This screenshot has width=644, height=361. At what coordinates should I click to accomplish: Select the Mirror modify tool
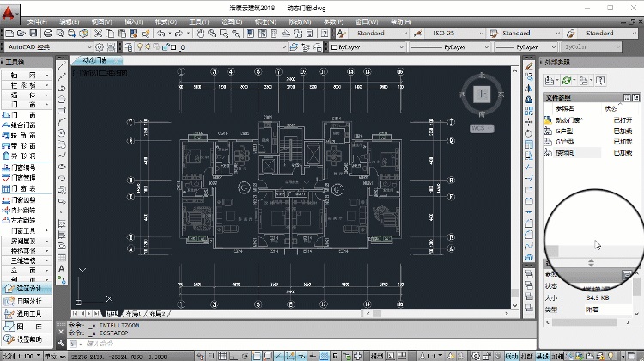pyautogui.click(x=528, y=88)
